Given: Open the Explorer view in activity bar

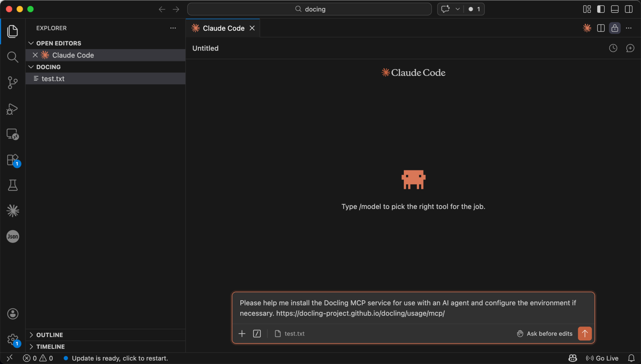Looking at the screenshot, I should point(13,31).
